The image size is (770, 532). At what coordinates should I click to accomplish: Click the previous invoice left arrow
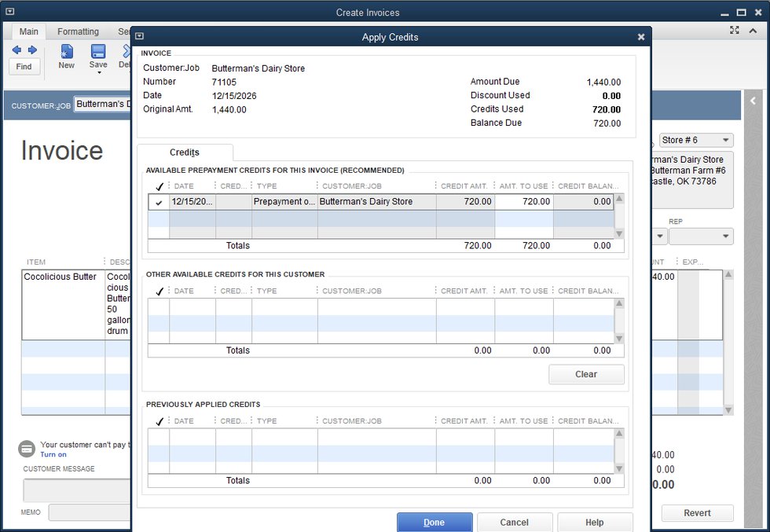point(16,50)
